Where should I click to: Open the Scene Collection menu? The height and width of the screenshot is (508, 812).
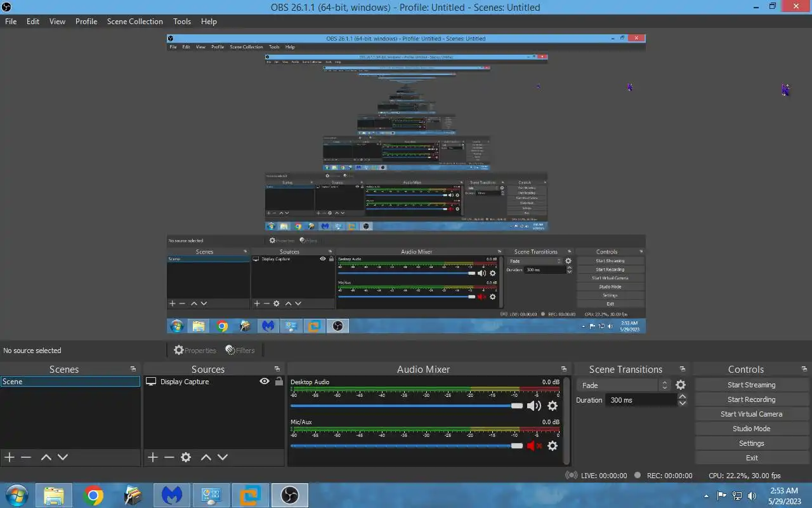[x=134, y=21]
